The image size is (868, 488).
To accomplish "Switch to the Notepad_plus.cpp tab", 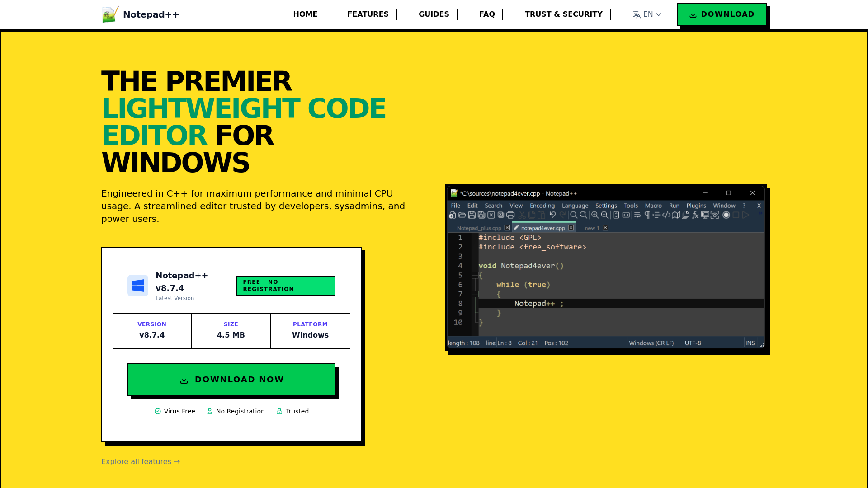I will [x=479, y=228].
